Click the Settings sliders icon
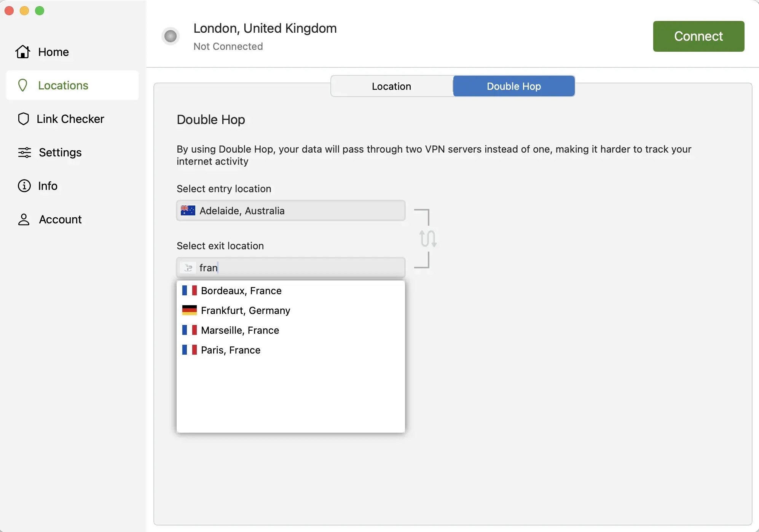 tap(25, 152)
